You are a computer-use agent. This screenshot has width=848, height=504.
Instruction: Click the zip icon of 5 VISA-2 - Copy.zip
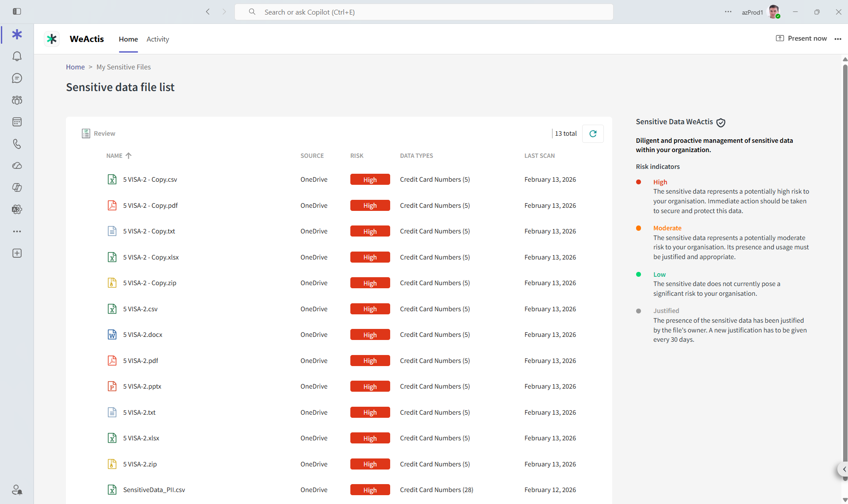[x=112, y=283]
